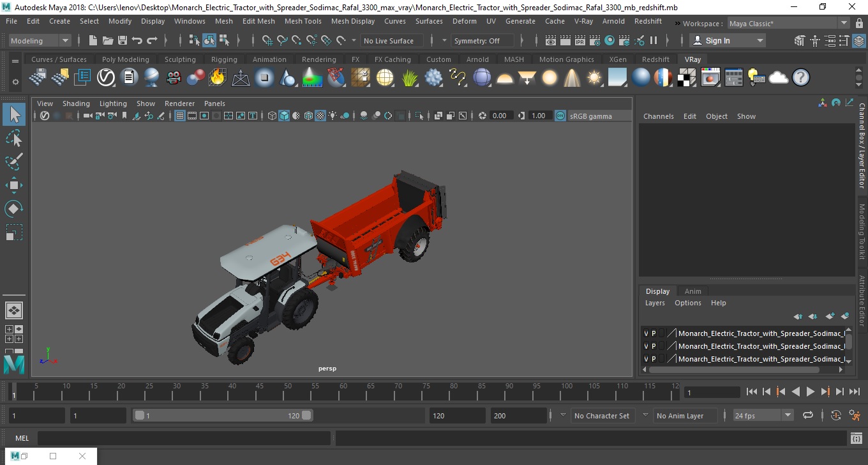Toggle smooth shade all cube icon
This screenshot has width=868, height=465.
point(285,116)
